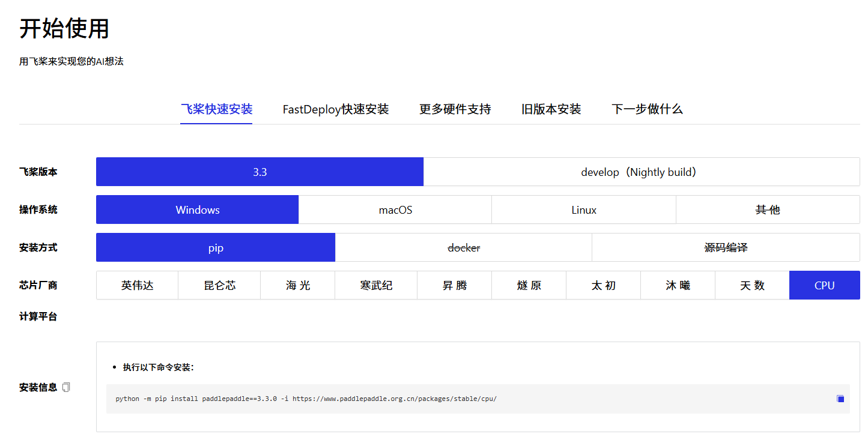Switch to FastDeploy快速安装 tab
This screenshot has height=446, width=868.
point(336,109)
